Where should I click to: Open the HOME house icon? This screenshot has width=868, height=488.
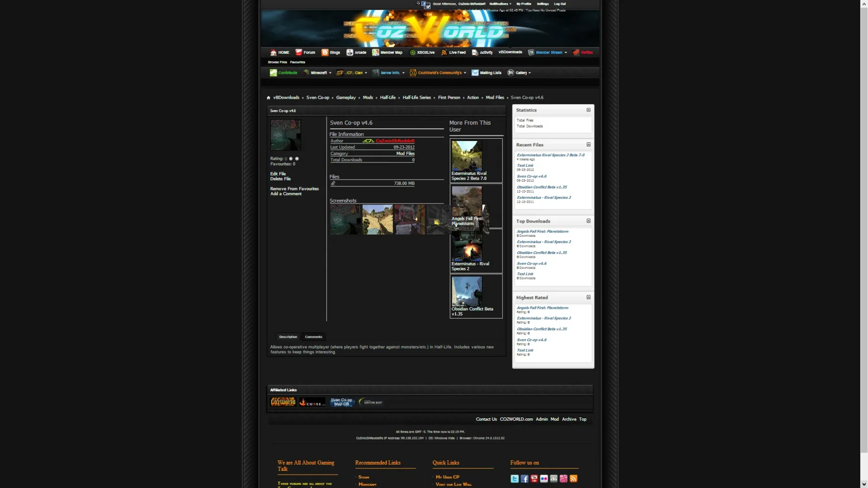coord(273,52)
